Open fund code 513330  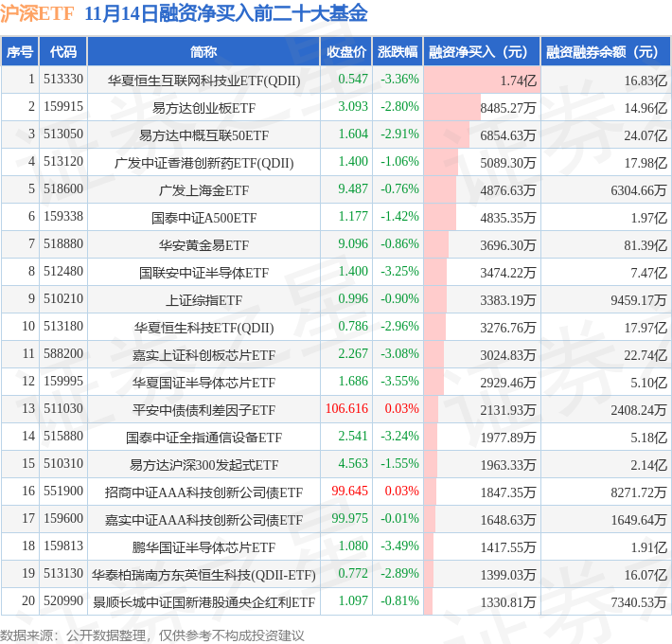click(63, 80)
